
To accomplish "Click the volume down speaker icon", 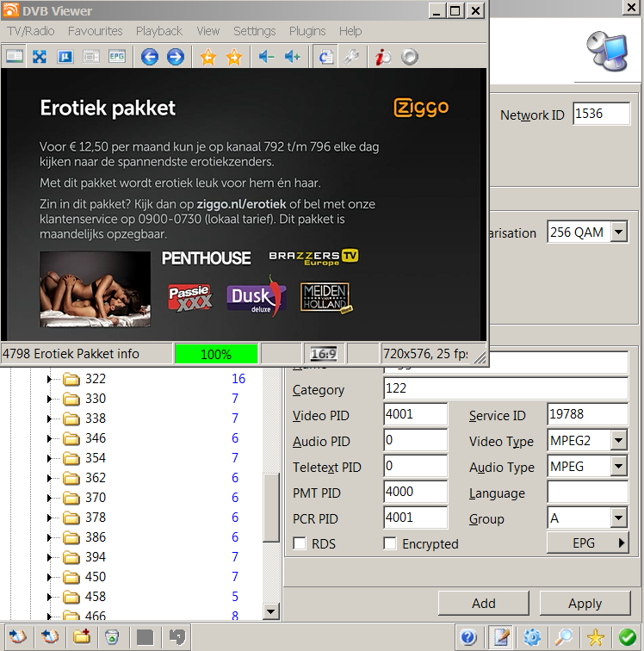I will click(x=266, y=57).
